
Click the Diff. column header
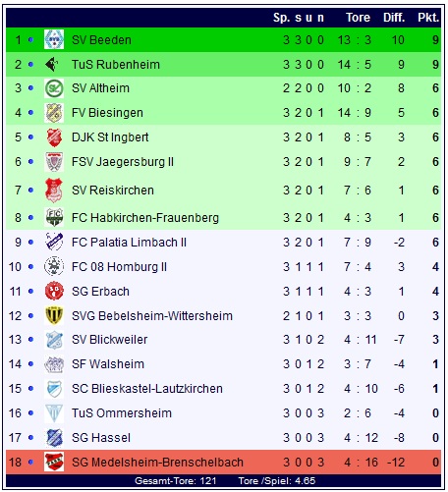point(394,18)
